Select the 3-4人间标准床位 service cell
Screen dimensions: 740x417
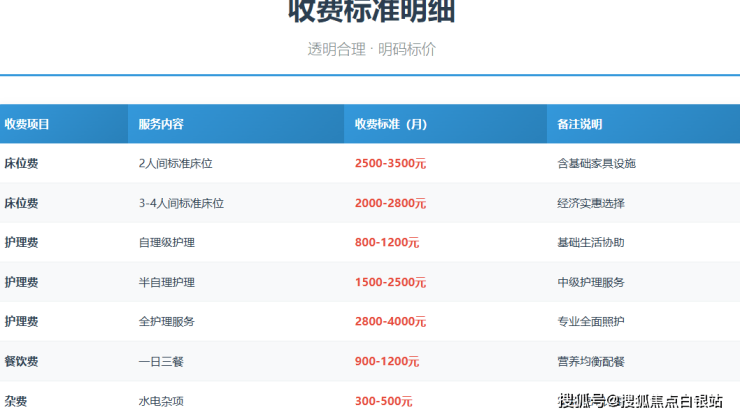tap(181, 203)
